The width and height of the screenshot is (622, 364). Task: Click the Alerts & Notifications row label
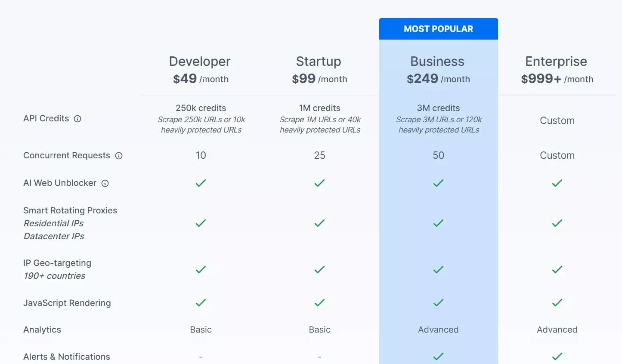pos(67,357)
